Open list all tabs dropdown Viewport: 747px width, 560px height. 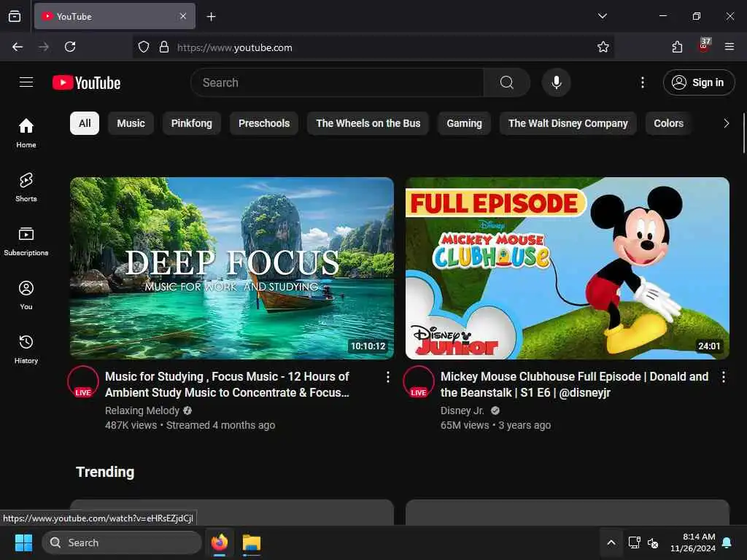pos(602,16)
